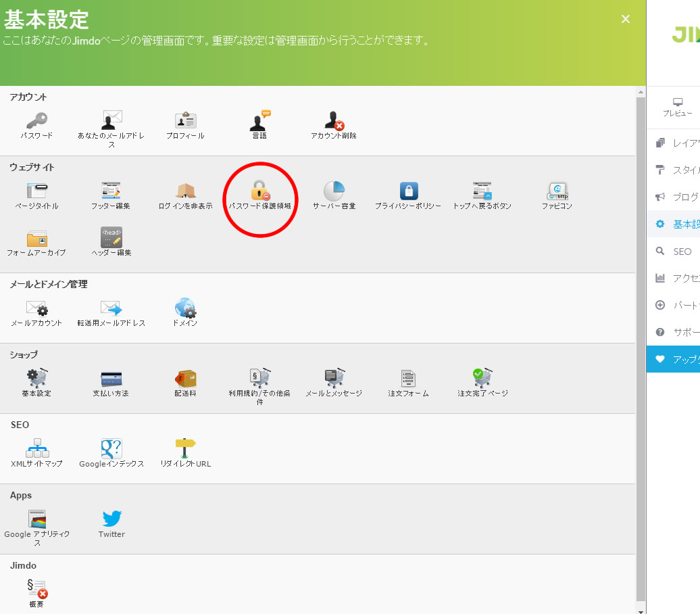This screenshot has height=614, width=700.
Task: Open メールとメッセージ shop icon
Action: [x=334, y=377]
